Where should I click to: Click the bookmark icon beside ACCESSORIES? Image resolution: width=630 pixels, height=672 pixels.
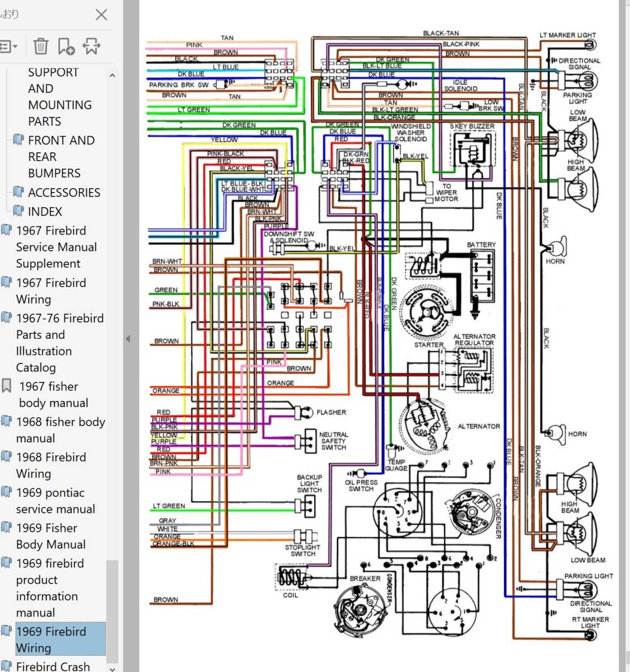[18, 192]
